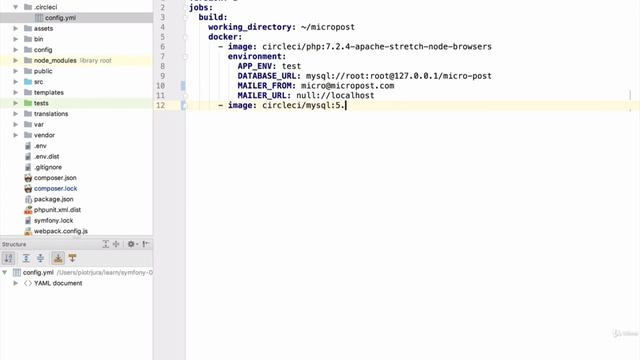This screenshot has height=360, width=640.
Task: Toggle Autoscroll to Source button
Action: 58,258
